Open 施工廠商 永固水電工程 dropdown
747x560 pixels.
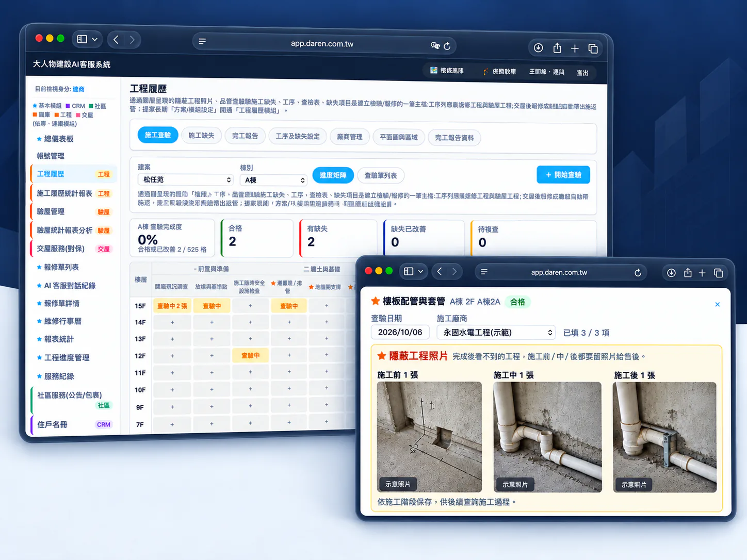pyautogui.click(x=496, y=333)
